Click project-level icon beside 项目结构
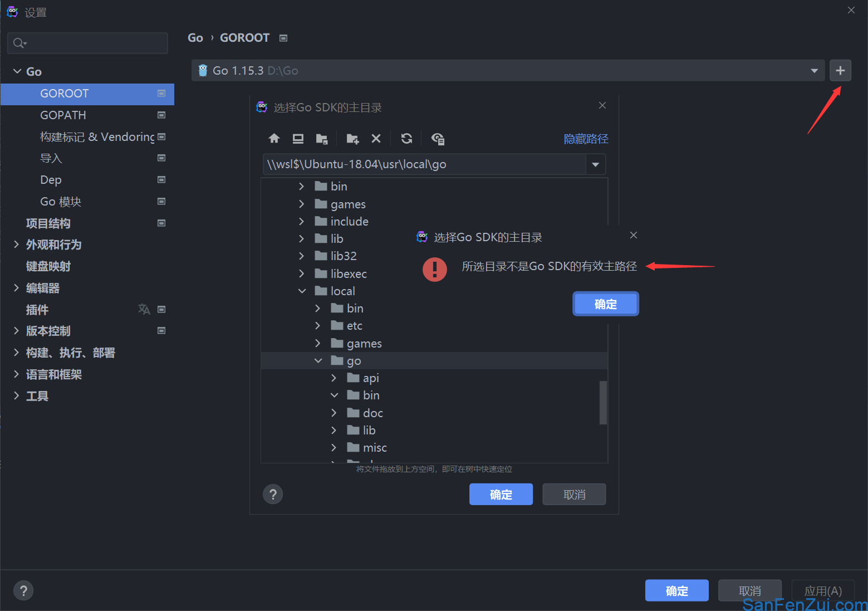The width and height of the screenshot is (868, 611). pos(161,223)
